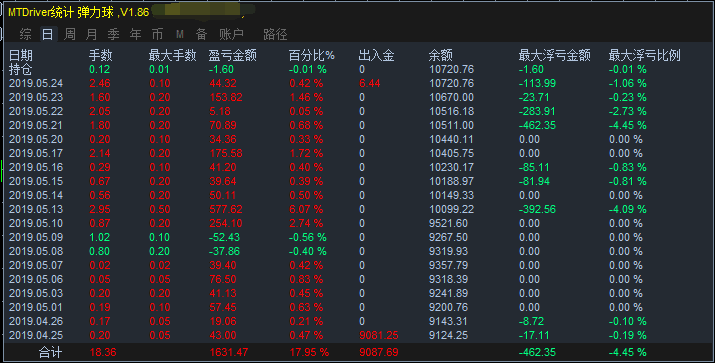The width and height of the screenshot is (715, 363).
Task: Click the 盈亏金额 column header
Action: tap(233, 55)
